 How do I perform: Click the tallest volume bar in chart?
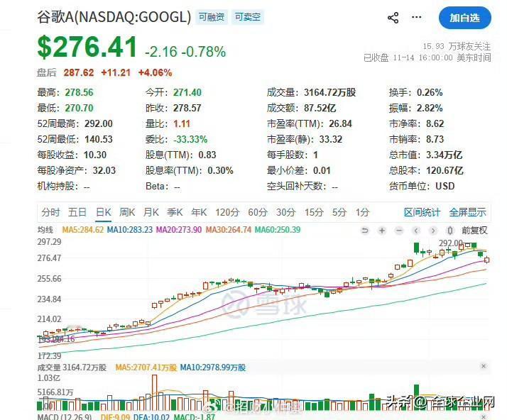tap(155, 392)
